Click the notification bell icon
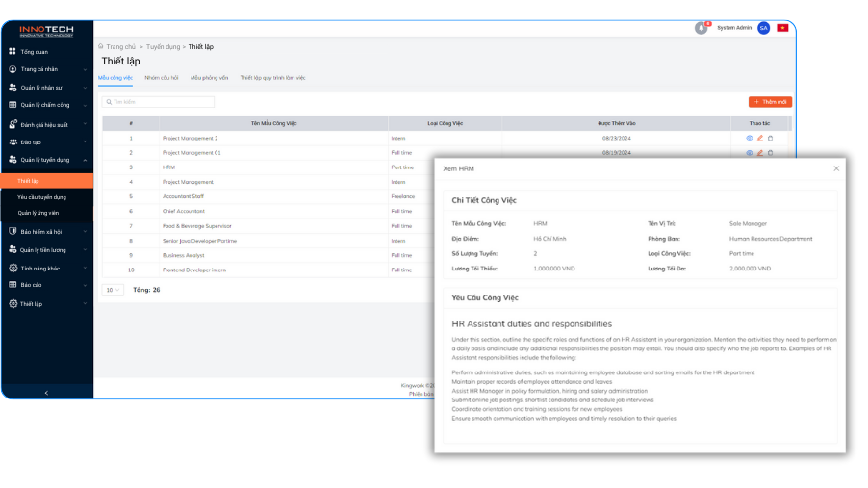 point(701,28)
